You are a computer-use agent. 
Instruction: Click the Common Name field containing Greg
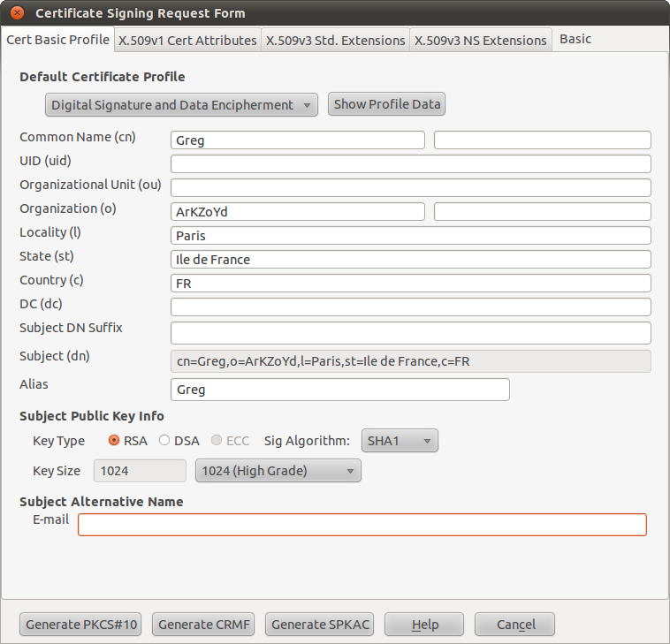[x=297, y=140]
